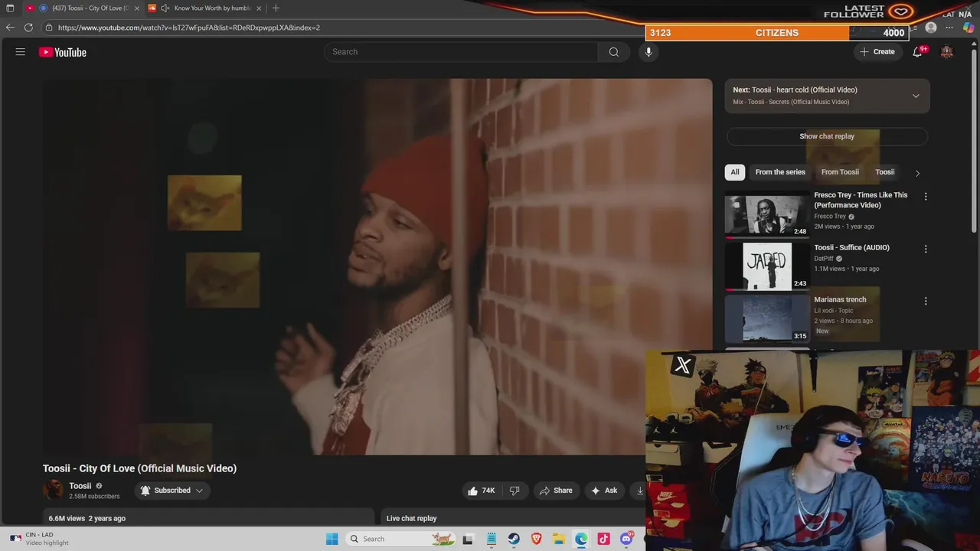The image size is (980, 551).
Task: Open options for Toosii Suffice video
Action: [x=926, y=249]
